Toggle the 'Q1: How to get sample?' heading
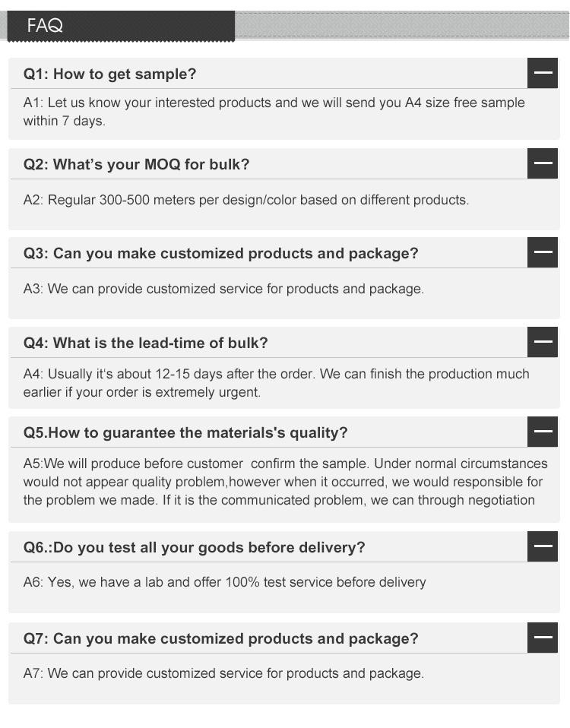 (110, 74)
